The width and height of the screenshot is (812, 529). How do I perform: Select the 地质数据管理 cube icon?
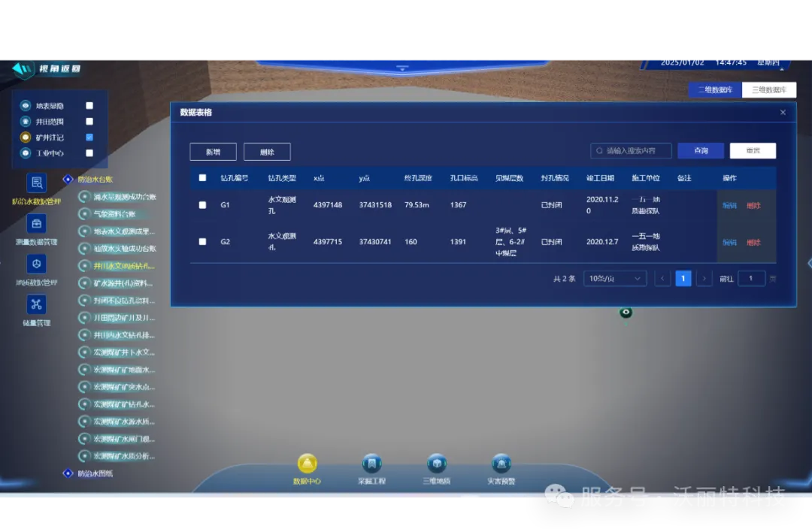click(x=36, y=264)
